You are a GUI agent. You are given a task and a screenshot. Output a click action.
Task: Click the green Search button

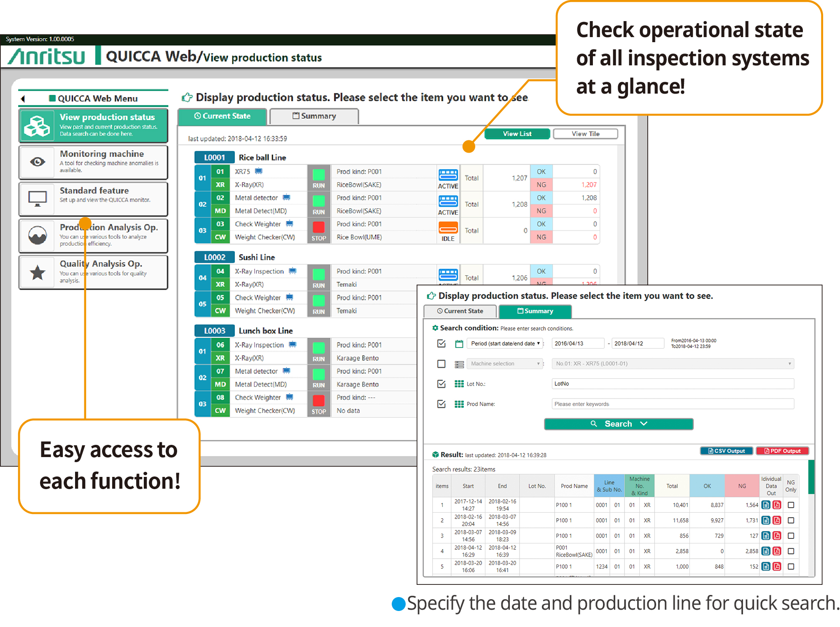(x=619, y=424)
